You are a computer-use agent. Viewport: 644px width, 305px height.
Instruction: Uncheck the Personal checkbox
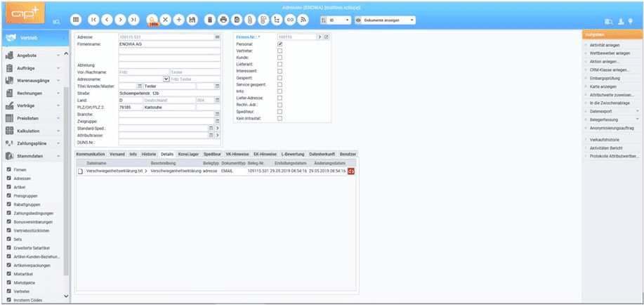280,44
